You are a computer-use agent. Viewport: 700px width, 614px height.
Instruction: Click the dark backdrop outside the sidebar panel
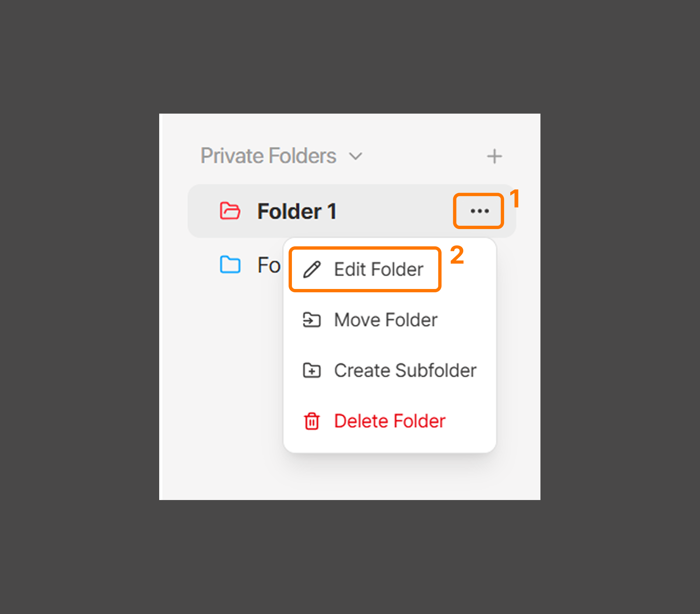(74, 294)
